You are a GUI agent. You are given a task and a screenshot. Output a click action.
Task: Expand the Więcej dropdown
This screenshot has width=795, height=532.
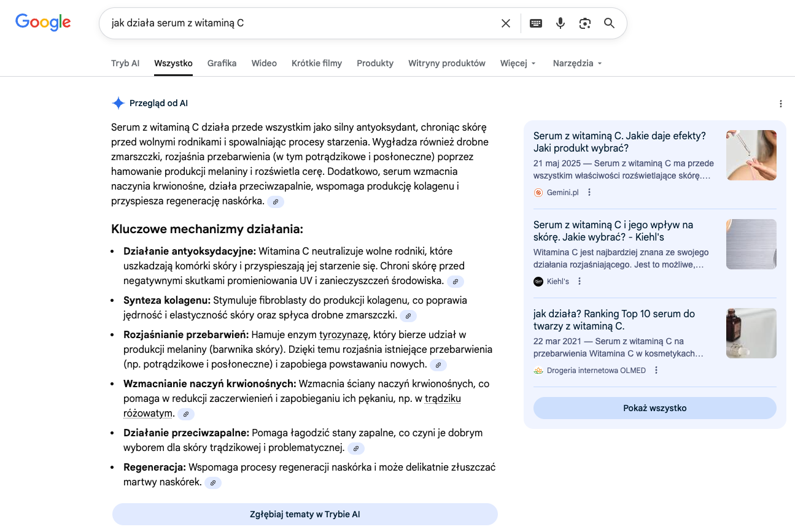[x=518, y=63]
